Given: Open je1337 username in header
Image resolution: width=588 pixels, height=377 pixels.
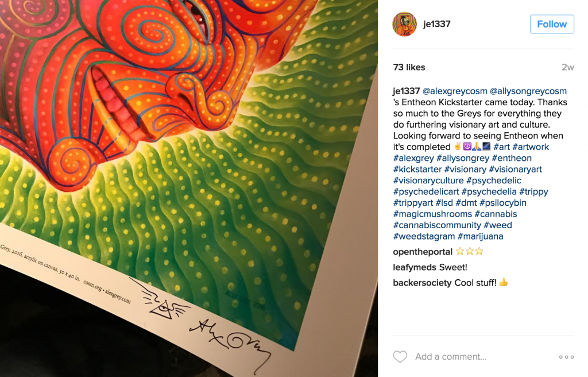Looking at the screenshot, I should 437,24.
